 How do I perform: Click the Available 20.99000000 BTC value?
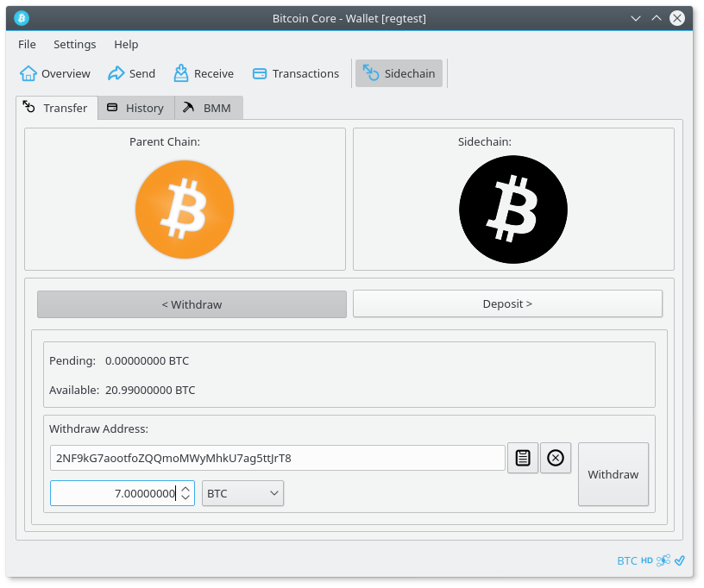tap(150, 391)
